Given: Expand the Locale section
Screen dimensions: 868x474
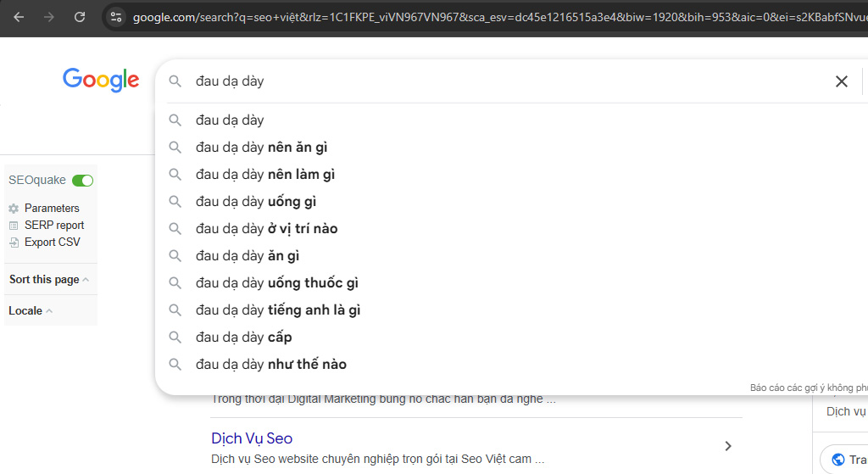Looking at the screenshot, I should pos(31,310).
